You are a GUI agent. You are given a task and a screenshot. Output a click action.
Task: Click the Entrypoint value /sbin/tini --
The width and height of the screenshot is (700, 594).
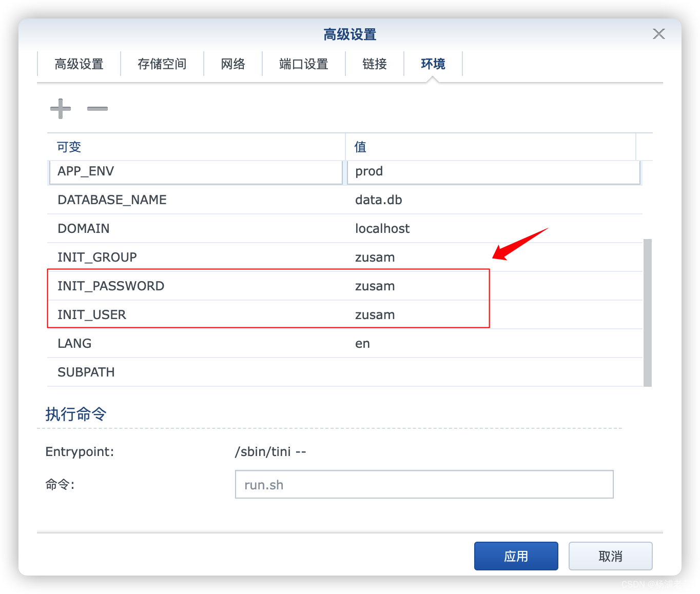click(x=270, y=451)
